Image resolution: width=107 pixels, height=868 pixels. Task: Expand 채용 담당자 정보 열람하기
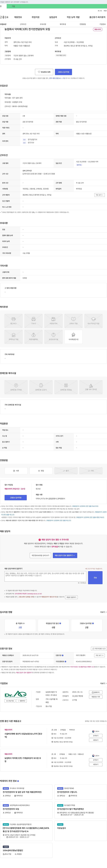click(x=65, y=555)
